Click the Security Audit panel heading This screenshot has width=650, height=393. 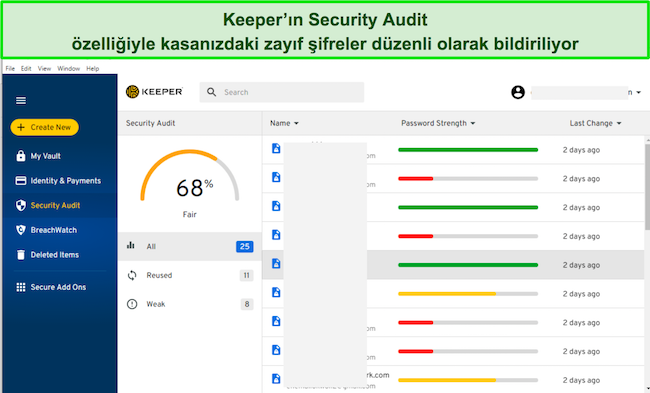(150, 123)
